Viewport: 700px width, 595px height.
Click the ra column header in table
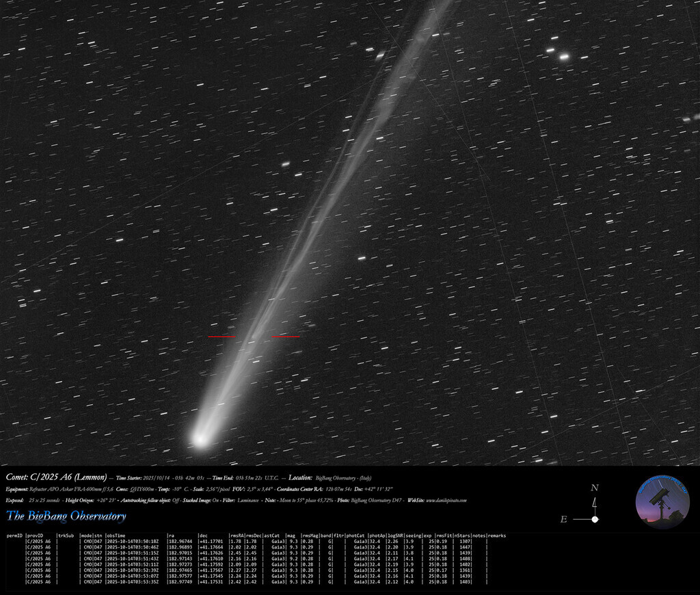(x=171, y=535)
